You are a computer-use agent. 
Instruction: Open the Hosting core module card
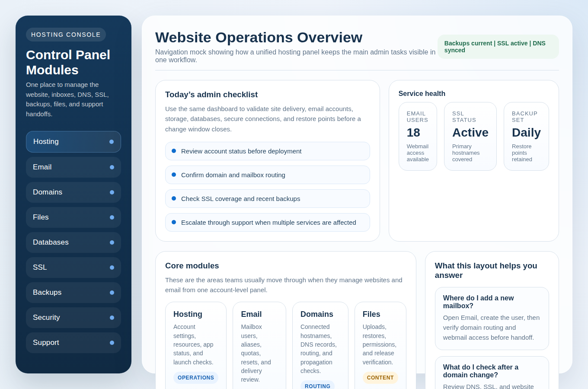click(196, 345)
